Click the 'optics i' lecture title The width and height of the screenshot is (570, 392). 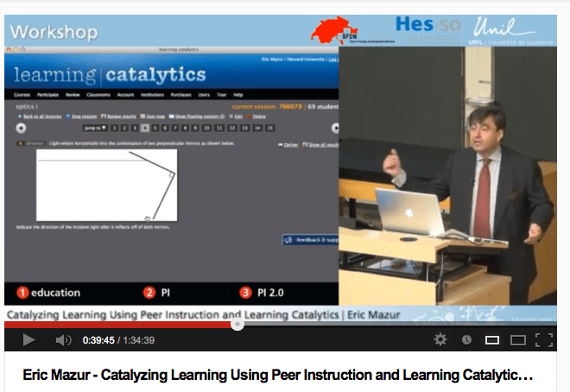click(x=27, y=106)
